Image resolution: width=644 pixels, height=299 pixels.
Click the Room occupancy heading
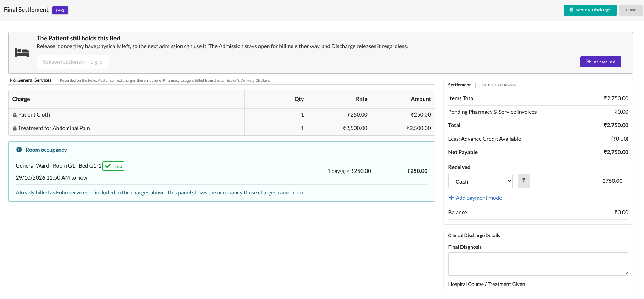46,150
